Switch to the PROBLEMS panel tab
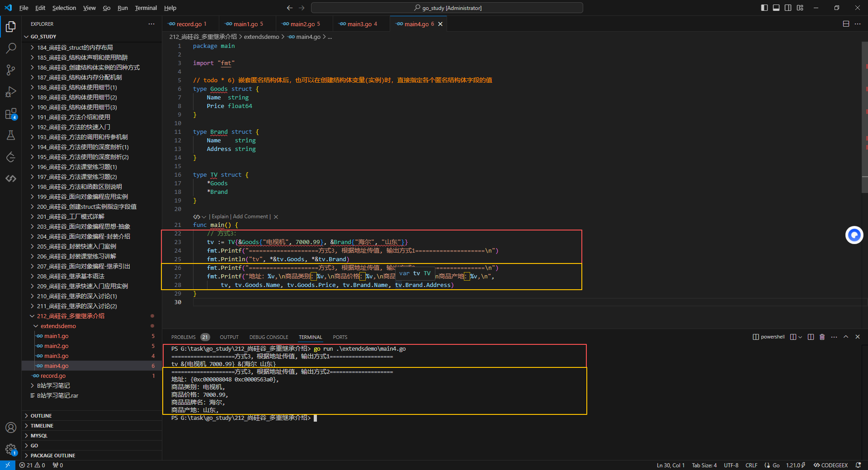868x470 pixels. pos(190,337)
